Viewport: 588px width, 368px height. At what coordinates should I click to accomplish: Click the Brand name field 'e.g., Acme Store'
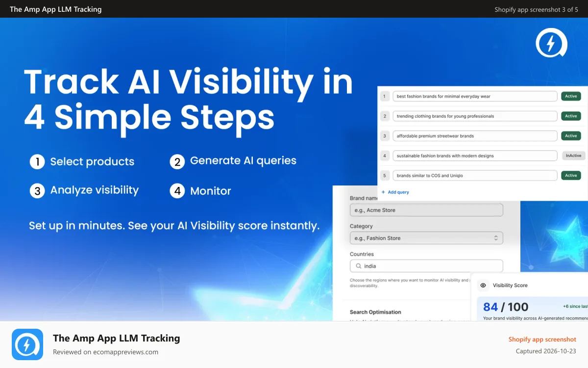pyautogui.click(x=426, y=210)
